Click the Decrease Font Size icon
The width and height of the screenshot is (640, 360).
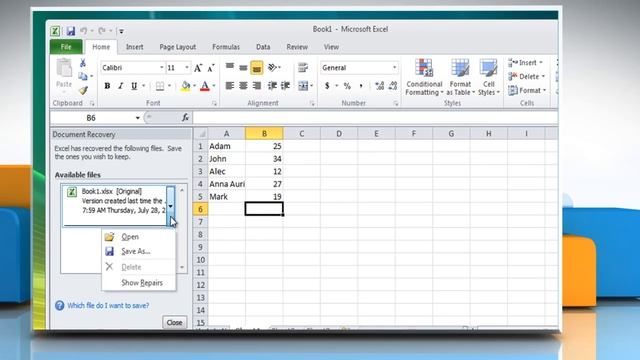click(211, 68)
